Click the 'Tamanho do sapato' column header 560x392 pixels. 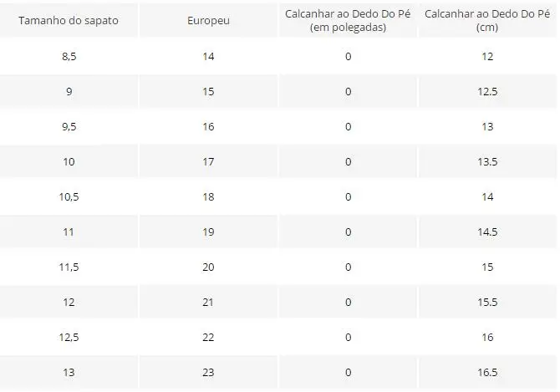coord(69,21)
